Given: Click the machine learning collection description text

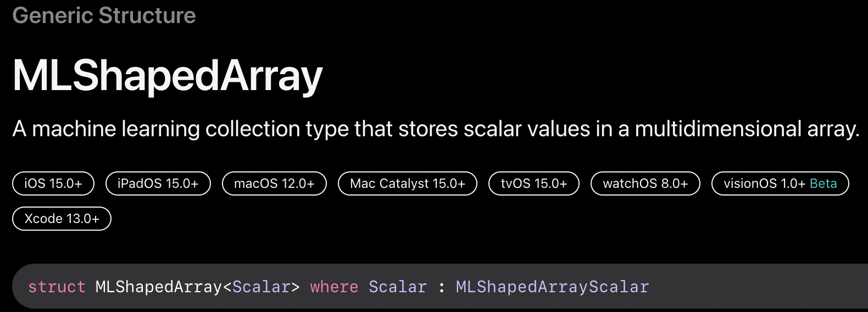Looking at the screenshot, I should 436,129.
